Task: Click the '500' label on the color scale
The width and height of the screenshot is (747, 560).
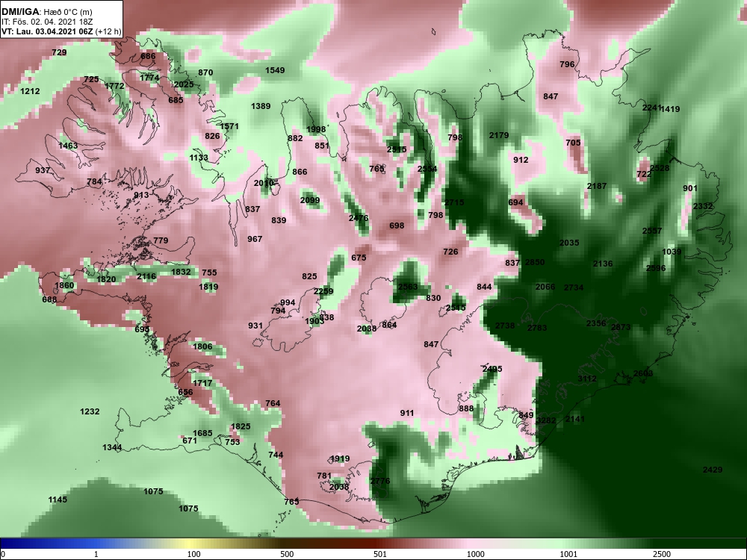Action: click(x=287, y=554)
